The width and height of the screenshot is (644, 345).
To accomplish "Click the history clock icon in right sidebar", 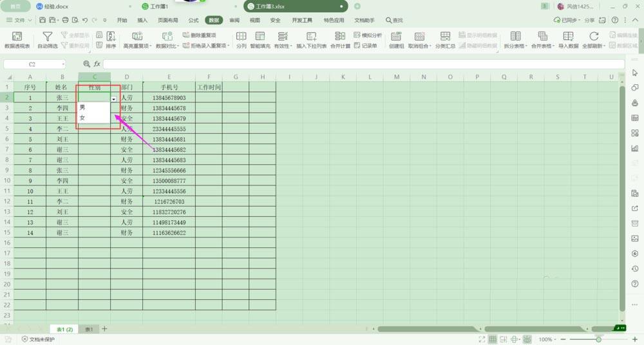I will click(x=634, y=268).
